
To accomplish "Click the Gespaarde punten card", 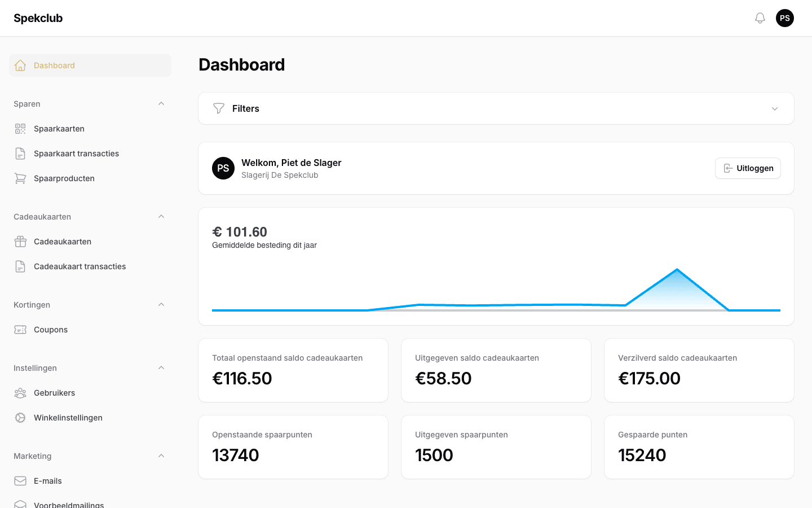I will (699, 447).
